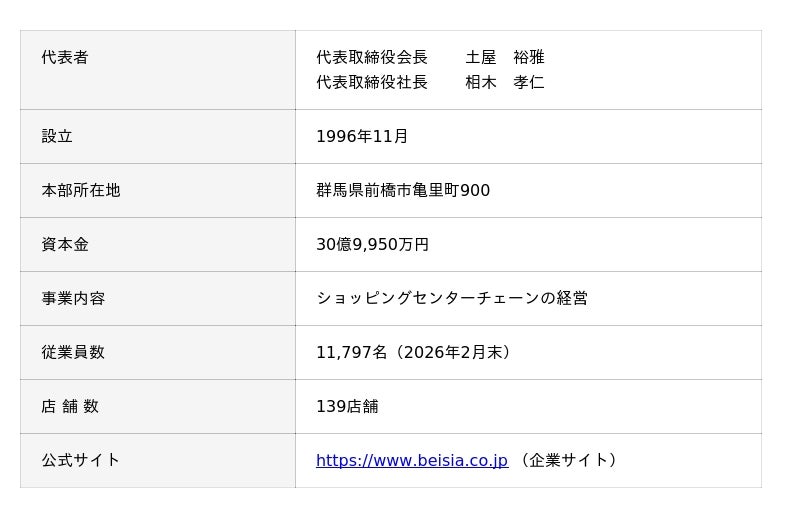800x518 pixels.
Task: Click the 1996年11月 founding date text
Action: 362,136
